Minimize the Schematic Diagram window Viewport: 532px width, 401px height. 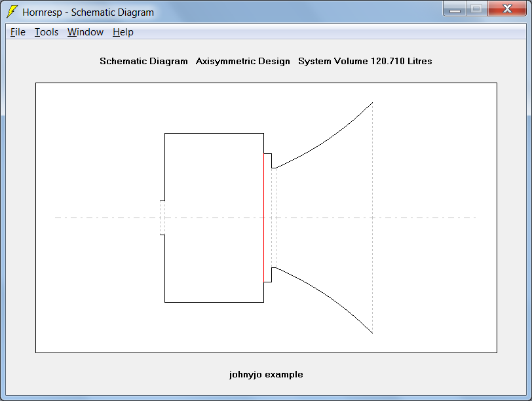(455, 9)
